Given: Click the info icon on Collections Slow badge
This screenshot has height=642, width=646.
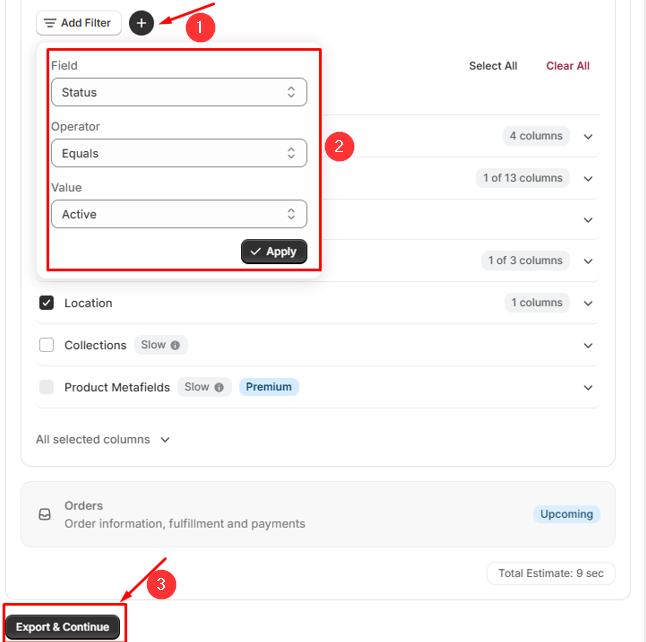Looking at the screenshot, I should point(175,345).
